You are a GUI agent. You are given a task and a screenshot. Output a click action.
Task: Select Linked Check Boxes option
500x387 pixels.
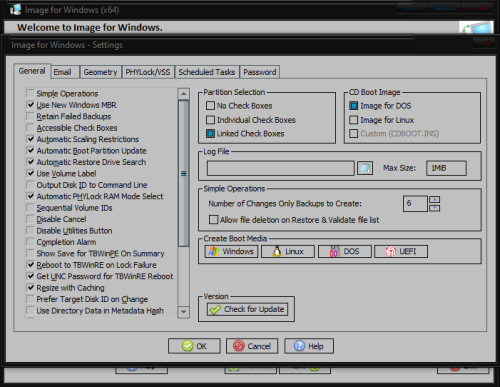pyautogui.click(x=210, y=134)
